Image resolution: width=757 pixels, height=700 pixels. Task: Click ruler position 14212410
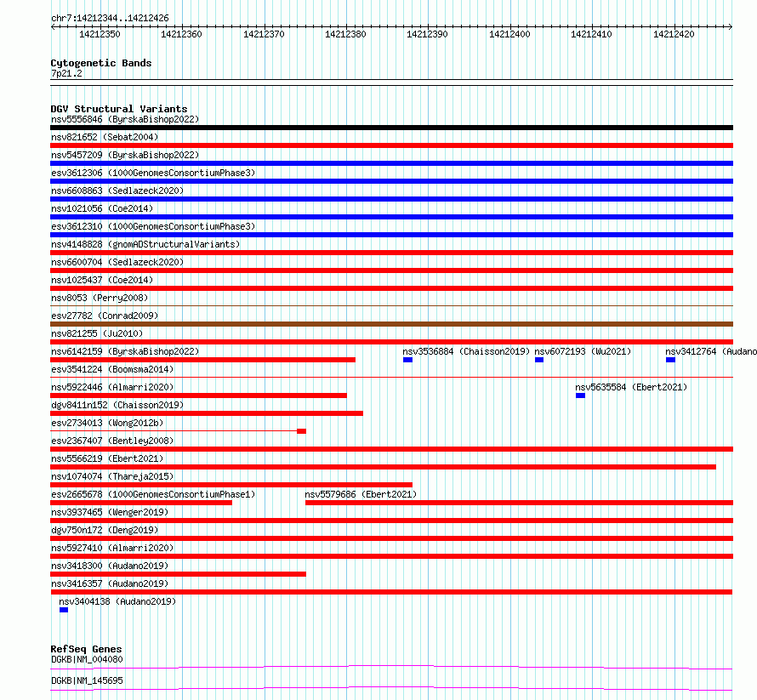click(591, 34)
